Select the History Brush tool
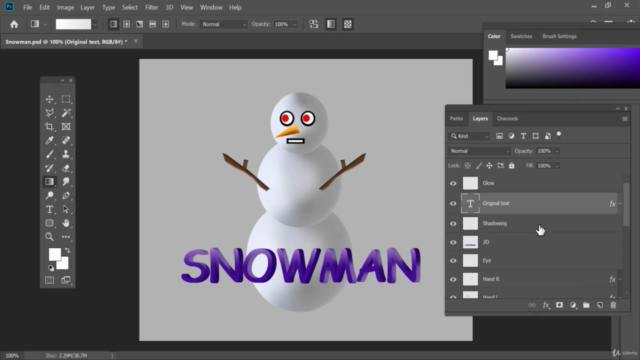The width and height of the screenshot is (640, 360). pyautogui.click(x=49, y=168)
